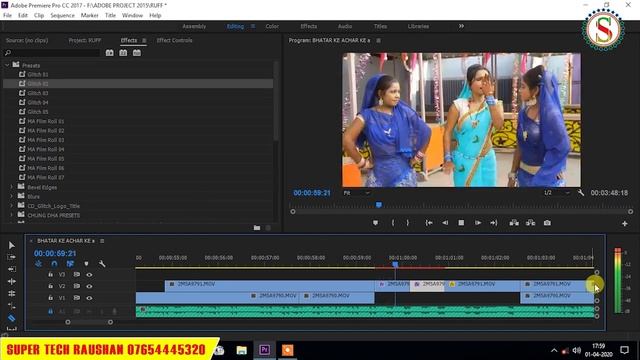This screenshot has width=640, height=360.
Task: Open the timeline display settings wrench
Action: coord(102,264)
